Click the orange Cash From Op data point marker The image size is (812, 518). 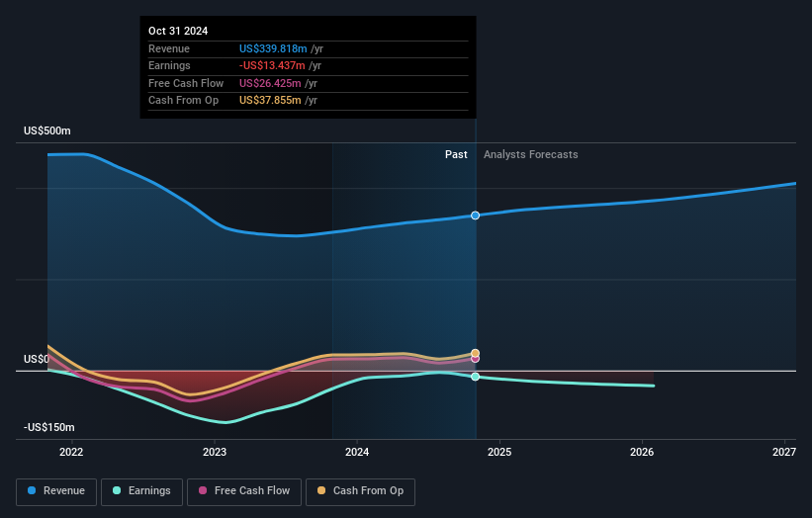coord(475,354)
